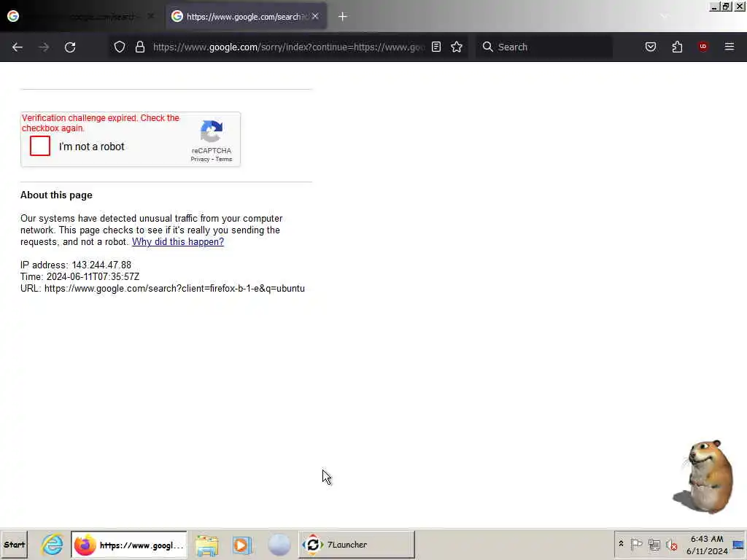747x560 pixels.
Task: Click the show desktop icon
Action: (738, 545)
